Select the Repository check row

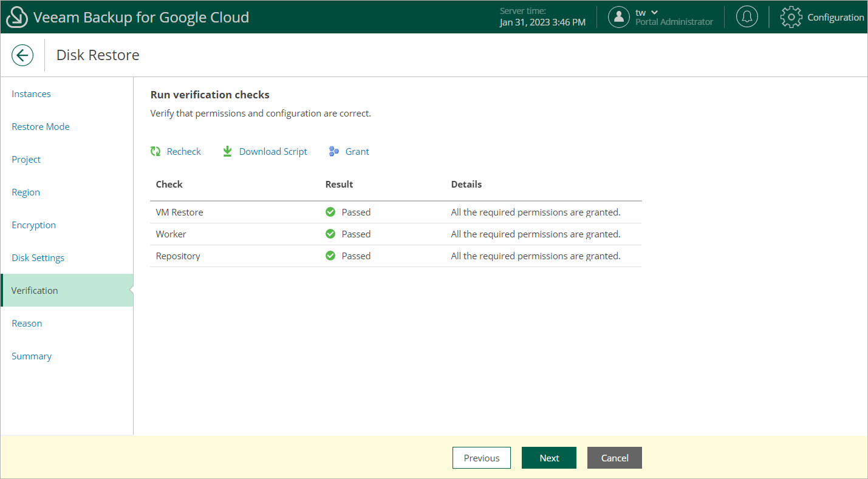[178, 256]
